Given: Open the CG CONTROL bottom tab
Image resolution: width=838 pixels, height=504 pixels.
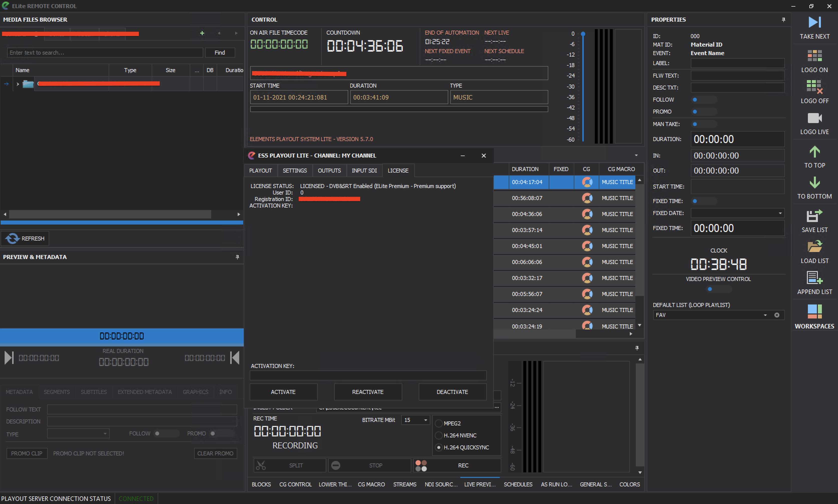Looking at the screenshot, I should pyautogui.click(x=295, y=484).
